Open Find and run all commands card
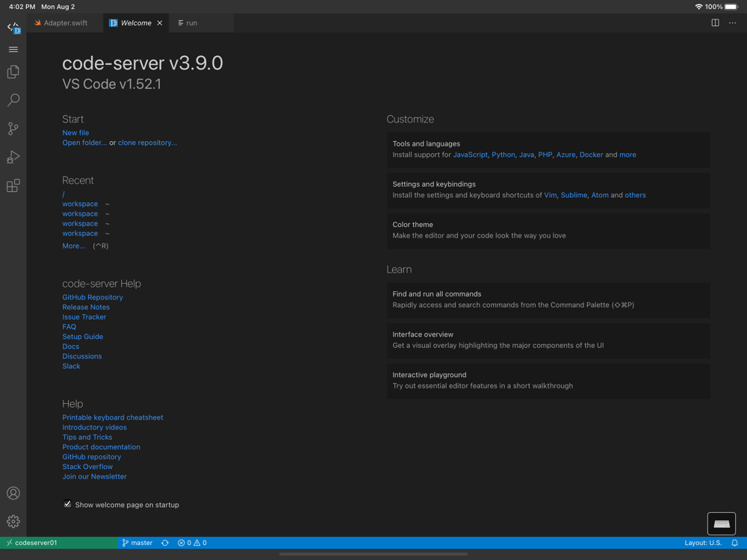 point(548,300)
